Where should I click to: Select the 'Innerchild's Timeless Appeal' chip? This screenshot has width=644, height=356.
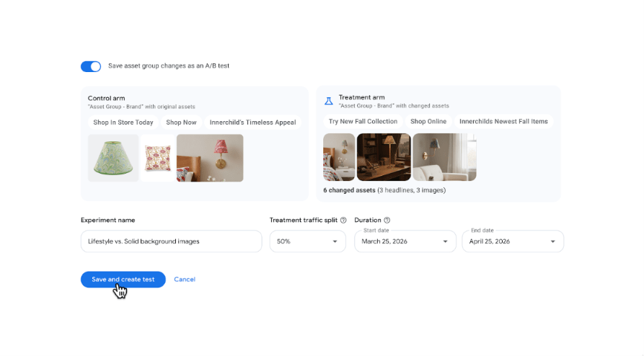[252, 123]
